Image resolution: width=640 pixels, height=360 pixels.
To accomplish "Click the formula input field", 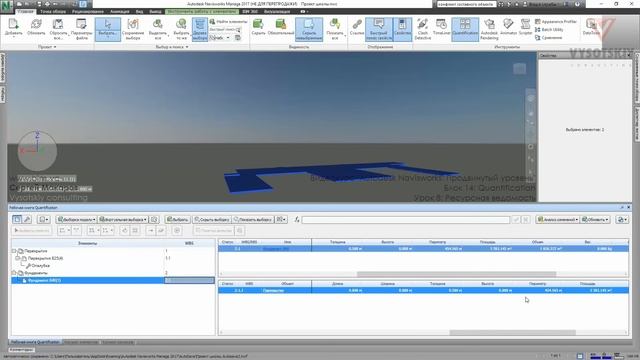I will pyautogui.click(x=405, y=220).
